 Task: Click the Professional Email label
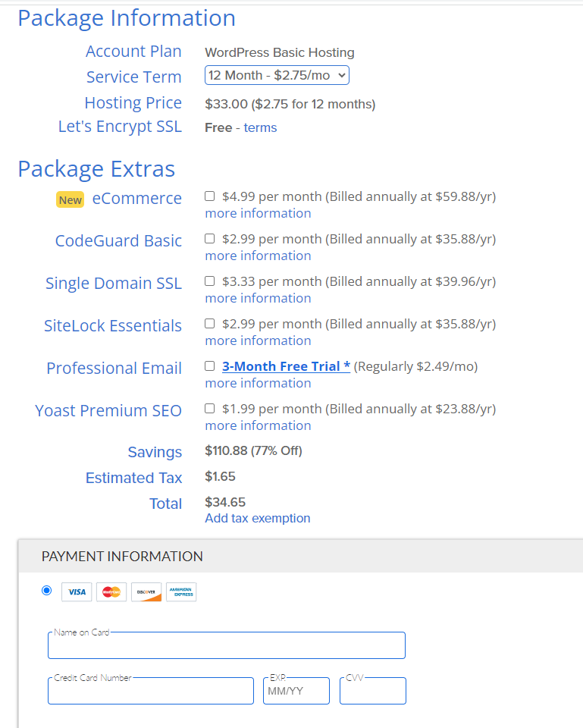(114, 369)
